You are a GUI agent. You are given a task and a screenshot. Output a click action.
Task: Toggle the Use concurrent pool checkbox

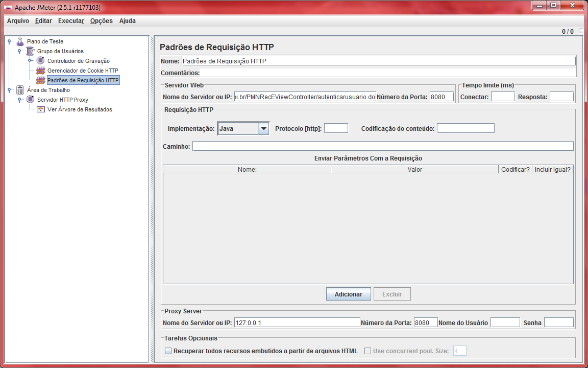click(368, 351)
